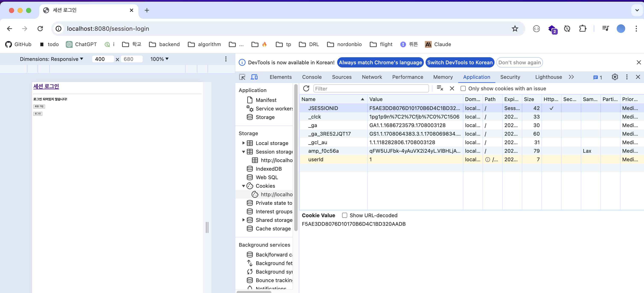The image size is (644, 293).
Task: Open DevTools settings gear
Action: pyautogui.click(x=615, y=77)
